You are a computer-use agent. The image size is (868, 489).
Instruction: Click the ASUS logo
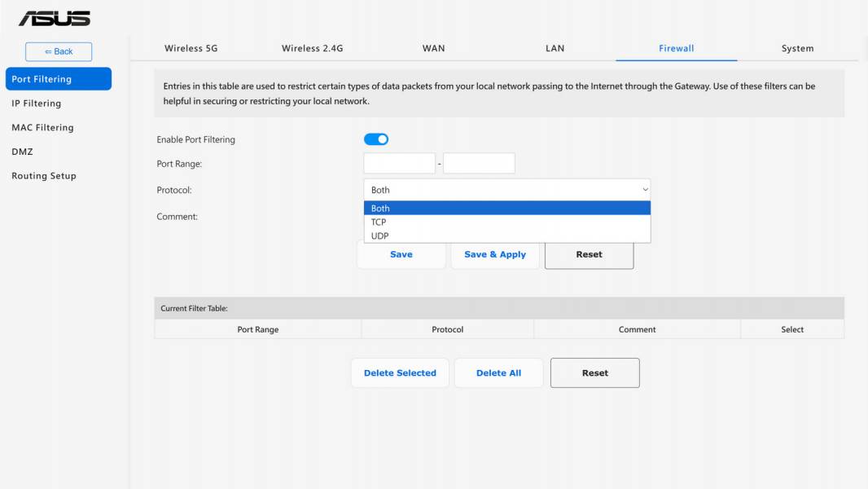pos(55,19)
